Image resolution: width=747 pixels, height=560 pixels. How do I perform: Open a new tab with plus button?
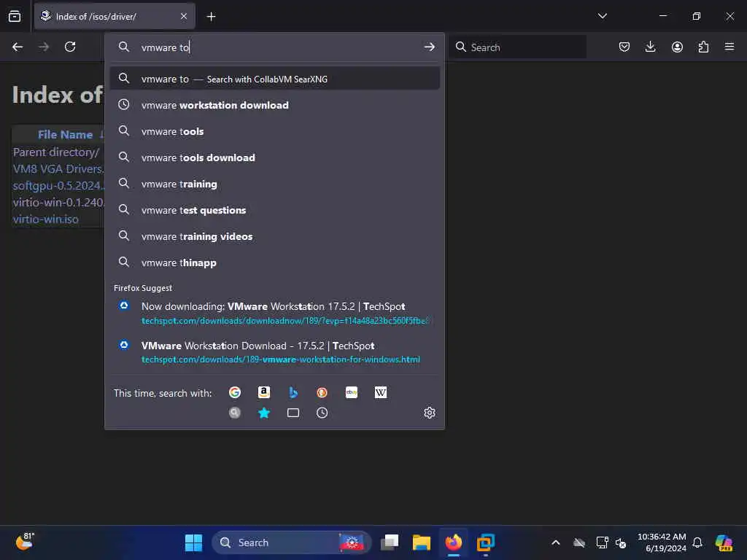pyautogui.click(x=211, y=17)
